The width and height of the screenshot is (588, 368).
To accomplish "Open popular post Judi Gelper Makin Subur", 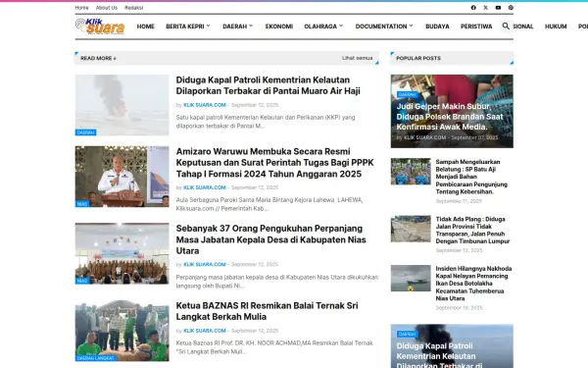I will point(450,117).
